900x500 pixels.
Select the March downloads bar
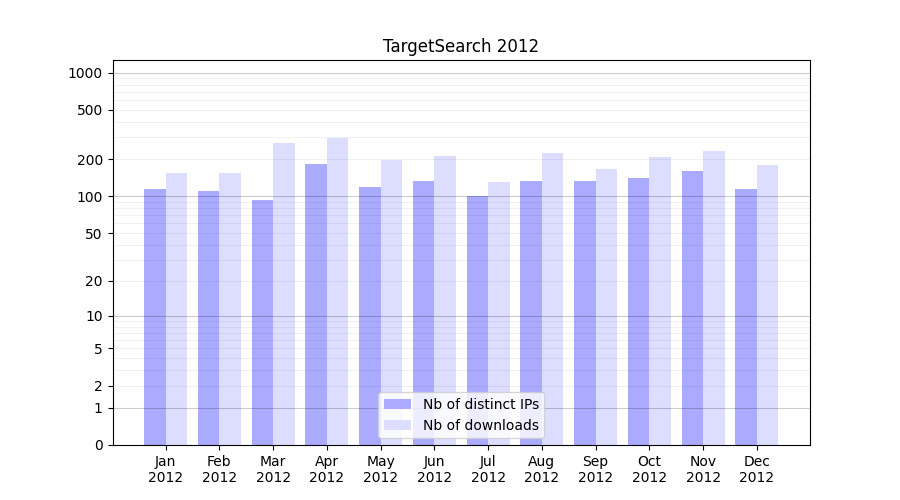284,290
